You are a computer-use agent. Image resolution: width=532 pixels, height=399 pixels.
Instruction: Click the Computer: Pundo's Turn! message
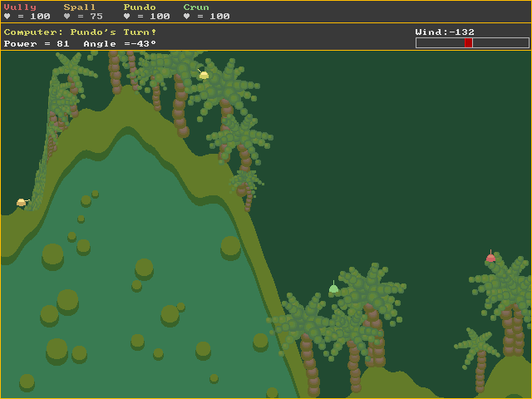80,32
